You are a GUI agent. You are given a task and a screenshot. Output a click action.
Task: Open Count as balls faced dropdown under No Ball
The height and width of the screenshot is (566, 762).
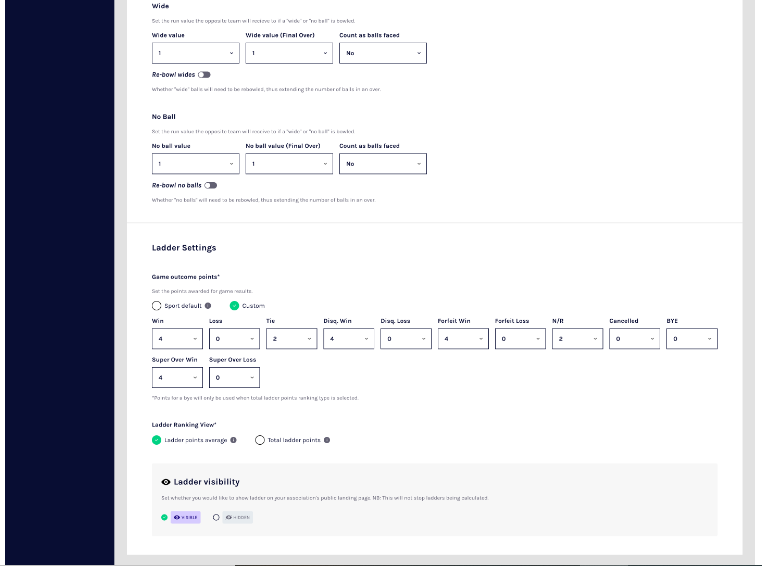[382, 164]
